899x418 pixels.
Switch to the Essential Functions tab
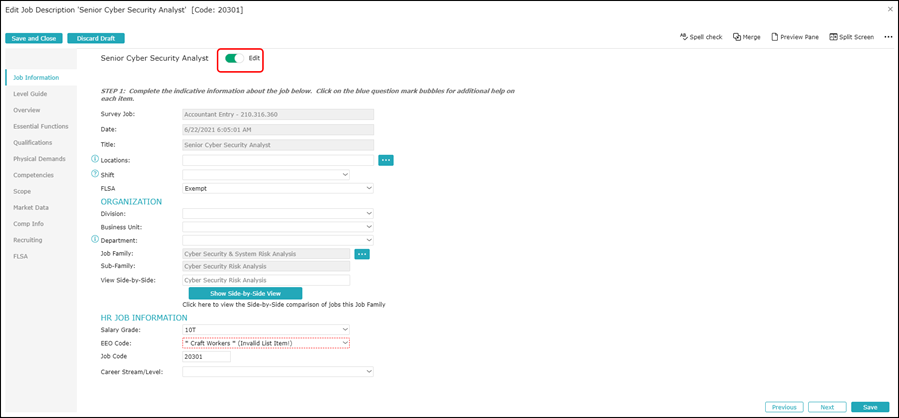point(41,126)
